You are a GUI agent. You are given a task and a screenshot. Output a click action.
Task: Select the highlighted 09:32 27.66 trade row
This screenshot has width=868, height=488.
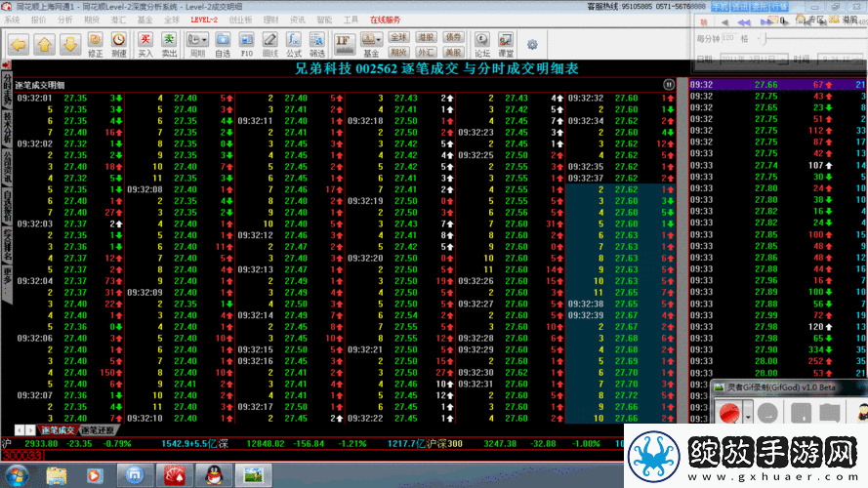coord(778,85)
